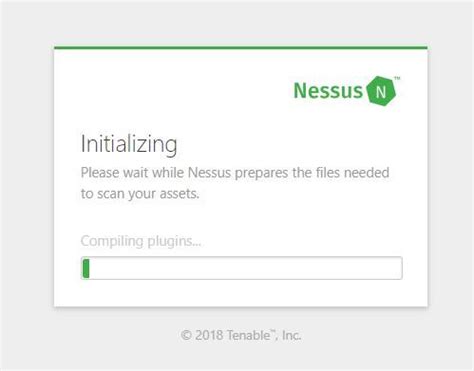
Task: Click the Compiling plugins status label
Action: tap(141, 241)
